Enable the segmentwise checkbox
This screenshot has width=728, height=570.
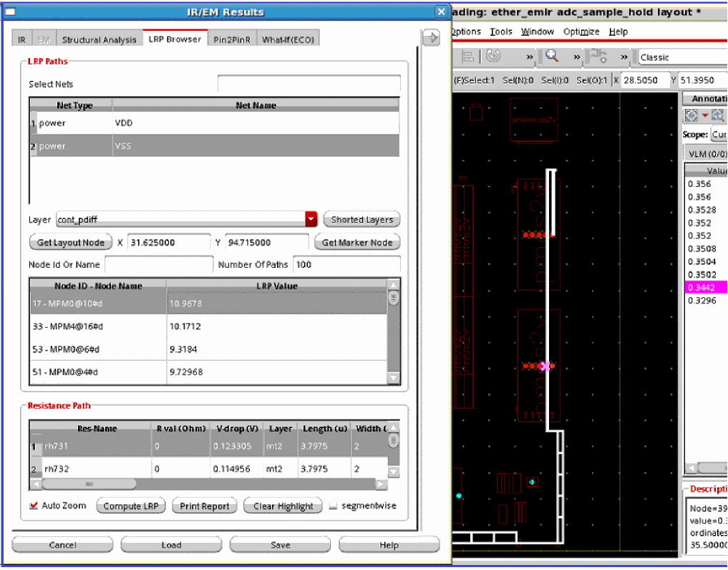(x=333, y=506)
